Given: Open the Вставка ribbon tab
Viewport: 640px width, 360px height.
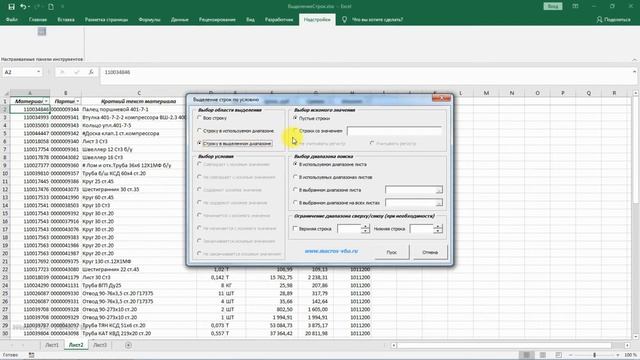Looking at the screenshot, I should 66,20.
